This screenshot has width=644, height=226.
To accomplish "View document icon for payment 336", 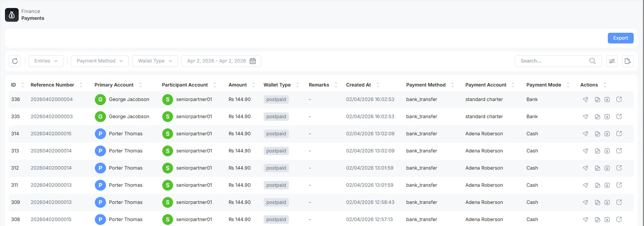I will pyautogui.click(x=598, y=99).
